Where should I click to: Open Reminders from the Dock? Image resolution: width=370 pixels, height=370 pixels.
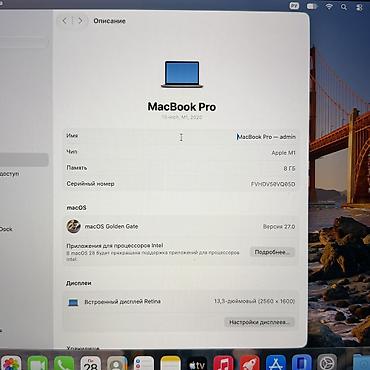[x=144, y=363]
